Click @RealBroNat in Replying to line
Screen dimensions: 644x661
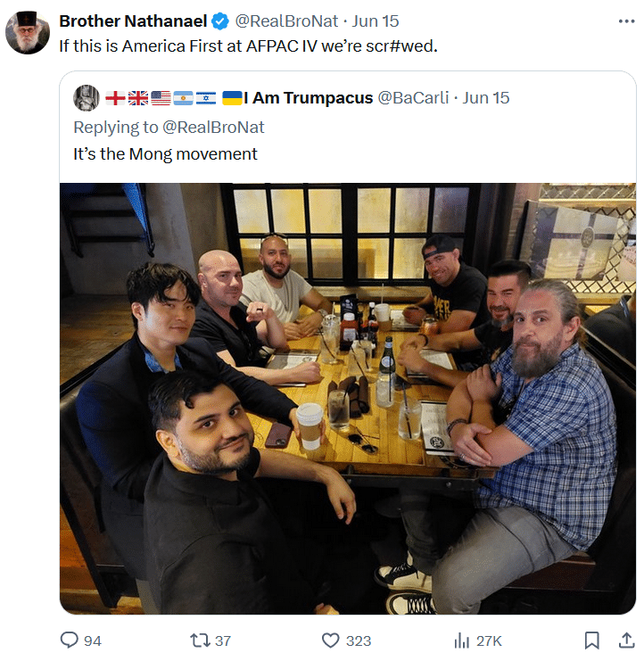click(213, 128)
